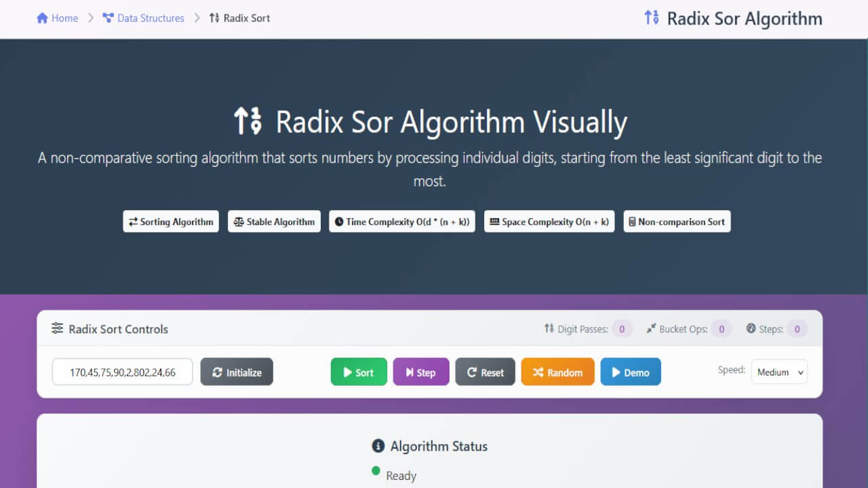
Task: Click the sort icon beside Radix Sort breadcrumb
Action: click(x=214, y=18)
